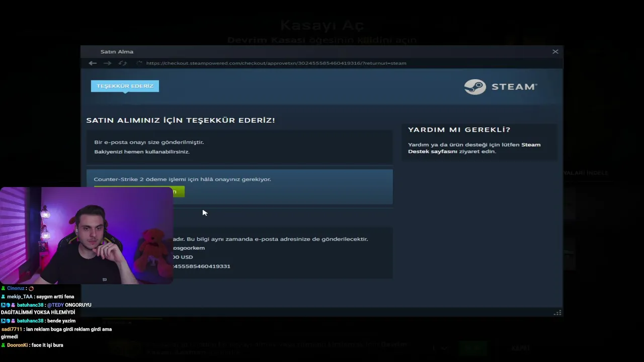Image resolution: width=644 pixels, height=362 pixels.
Task: Select the TEŞEKKÜR EDERİZ tab
Action: click(125, 86)
